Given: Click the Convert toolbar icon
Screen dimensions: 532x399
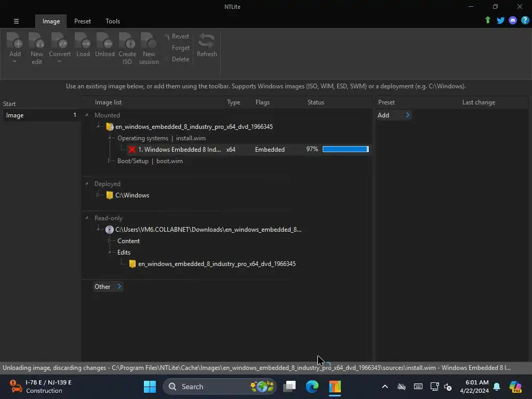Looking at the screenshot, I should pos(59,40).
